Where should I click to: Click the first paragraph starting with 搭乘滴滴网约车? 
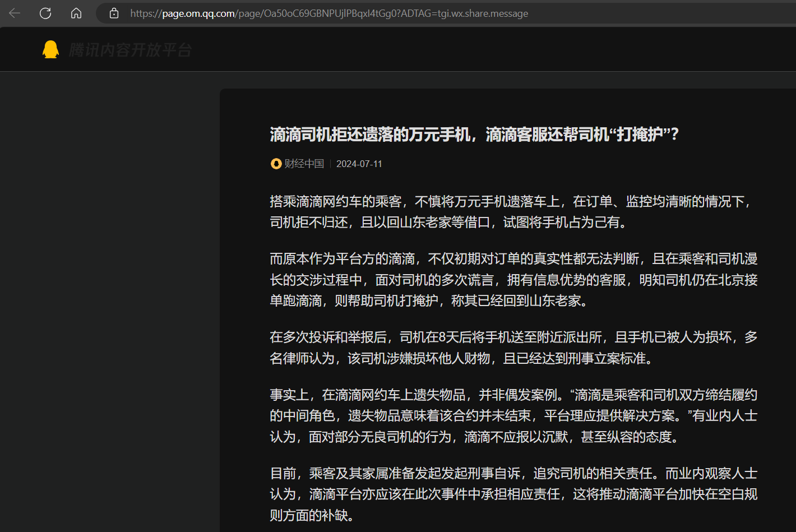[x=513, y=212]
